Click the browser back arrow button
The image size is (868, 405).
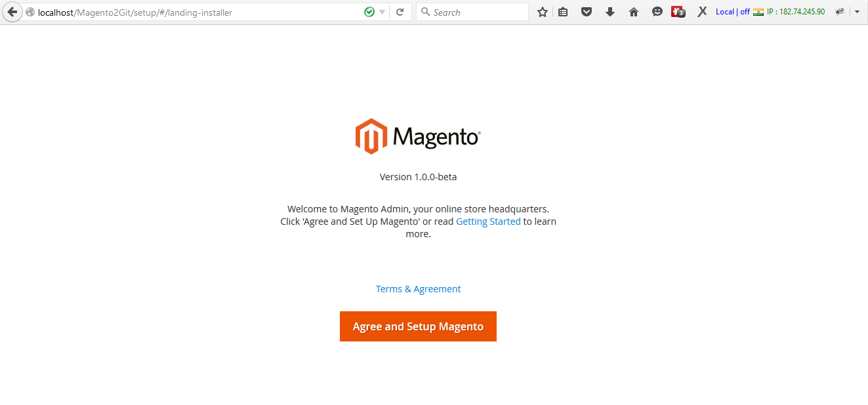[x=12, y=12]
